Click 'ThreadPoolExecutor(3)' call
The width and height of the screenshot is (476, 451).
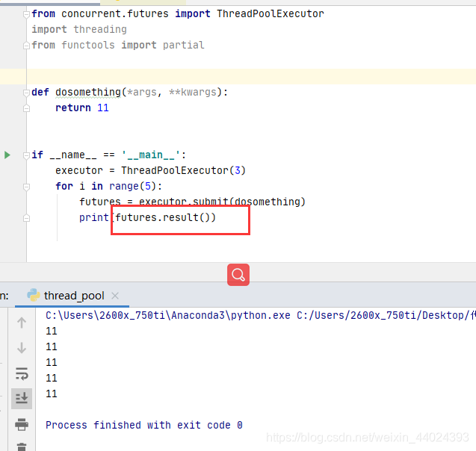click(x=183, y=170)
